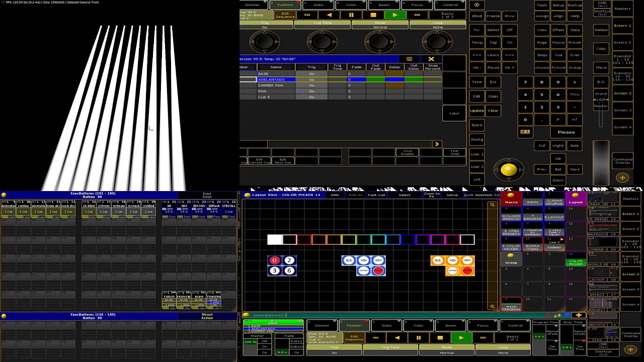Viewport: 644px width, 362px height.
Task: Switch to the Color tab in top bar
Action: [351, 5]
